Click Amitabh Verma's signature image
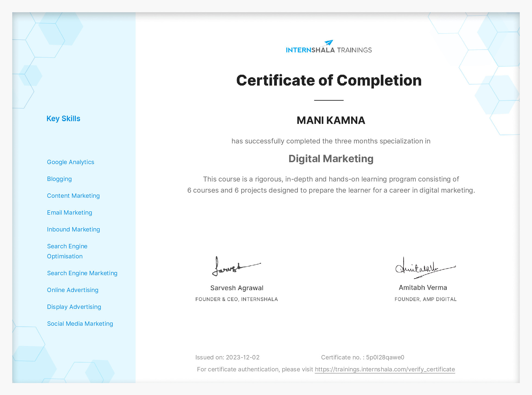 point(425,268)
